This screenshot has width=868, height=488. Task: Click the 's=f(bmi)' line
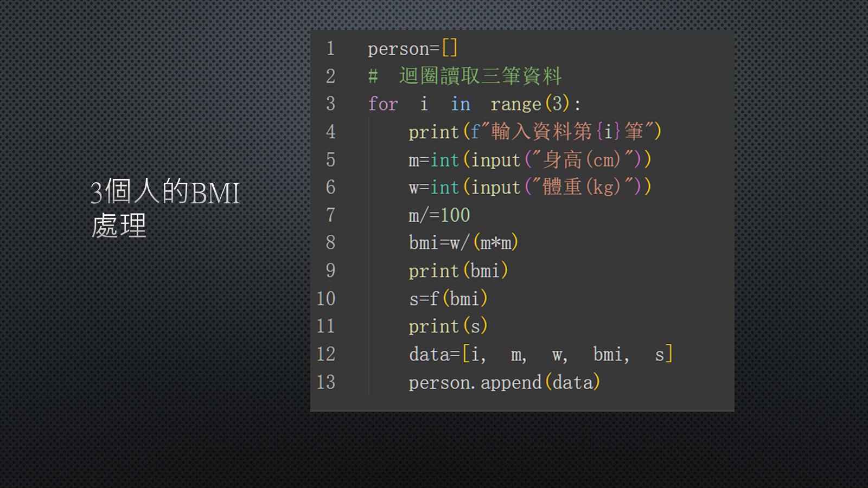tap(448, 299)
